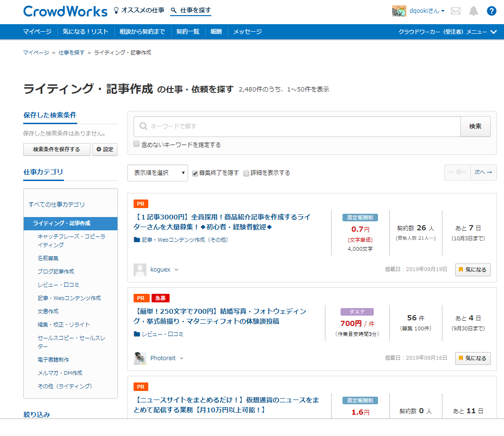Open the help question mark icon
The image size is (504, 436).
click(x=492, y=11)
